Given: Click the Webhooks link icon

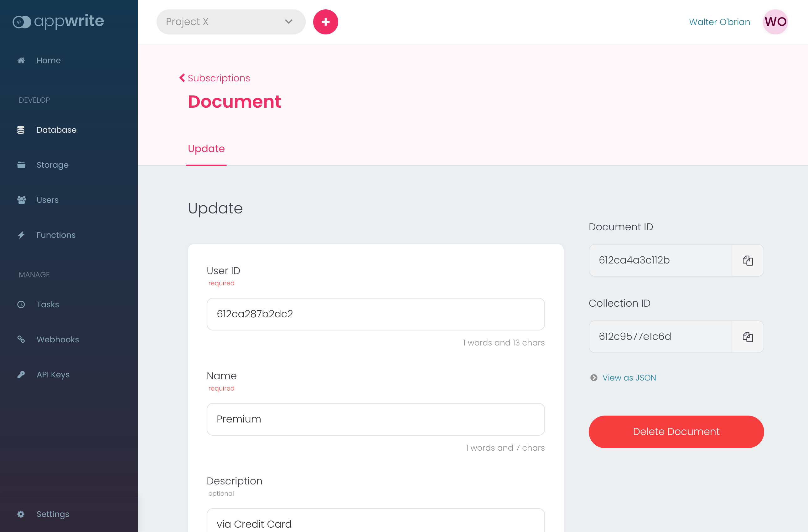Looking at the screenshot, I should (x=21, y=339).
